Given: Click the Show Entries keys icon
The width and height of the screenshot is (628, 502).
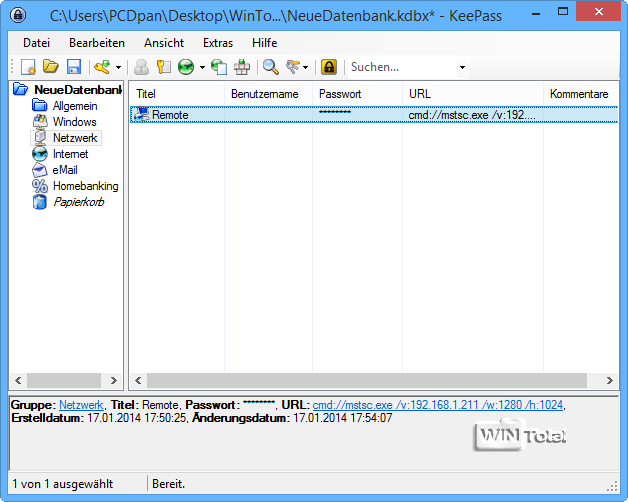Looking at the screenshot, I should (x=293, y=67).
